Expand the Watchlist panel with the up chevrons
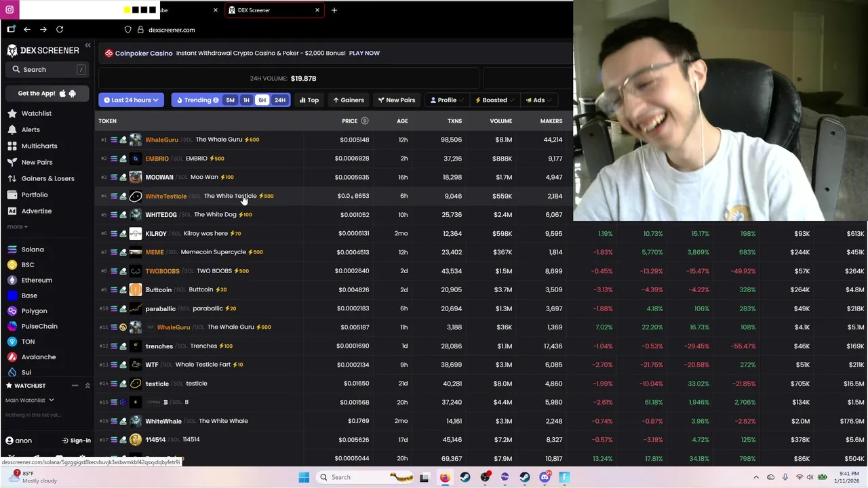The height and width of the screenshot is (488, 868). [87, 386]
